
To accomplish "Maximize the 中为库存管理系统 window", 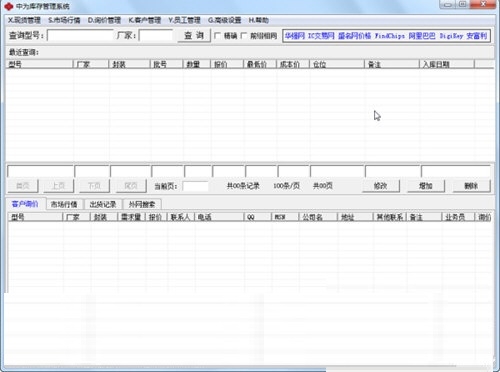I will pos(462,4).
